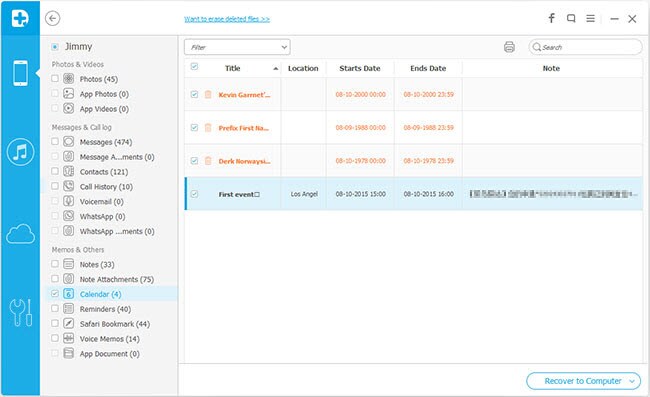Image resolution: width=650 pixels, height=397 pixels.
Task: Click the Call History phone icon
Action: click(68, 186)
